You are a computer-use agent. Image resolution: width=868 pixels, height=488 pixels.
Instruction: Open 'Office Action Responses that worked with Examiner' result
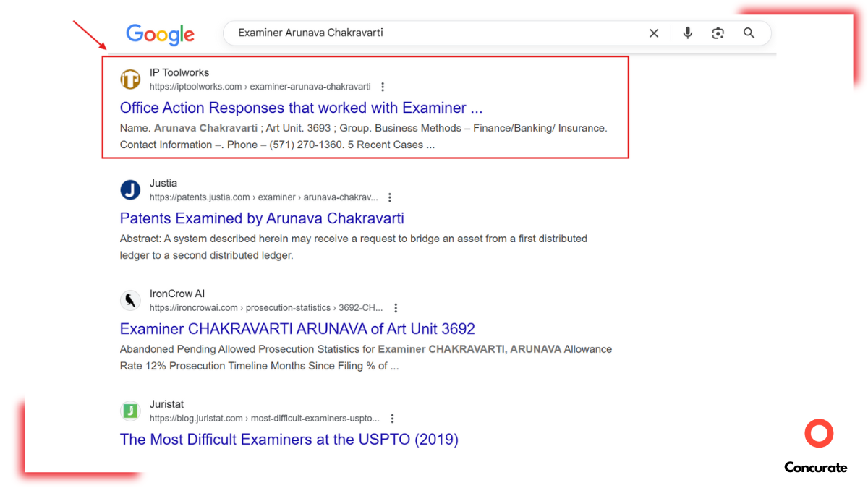coord(301,108)
